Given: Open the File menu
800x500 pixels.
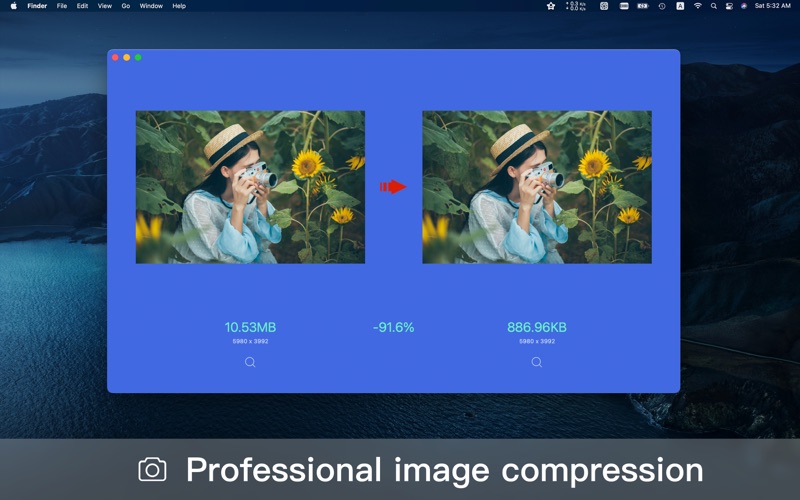Looking at the screenshot, I should pos(62,6).
